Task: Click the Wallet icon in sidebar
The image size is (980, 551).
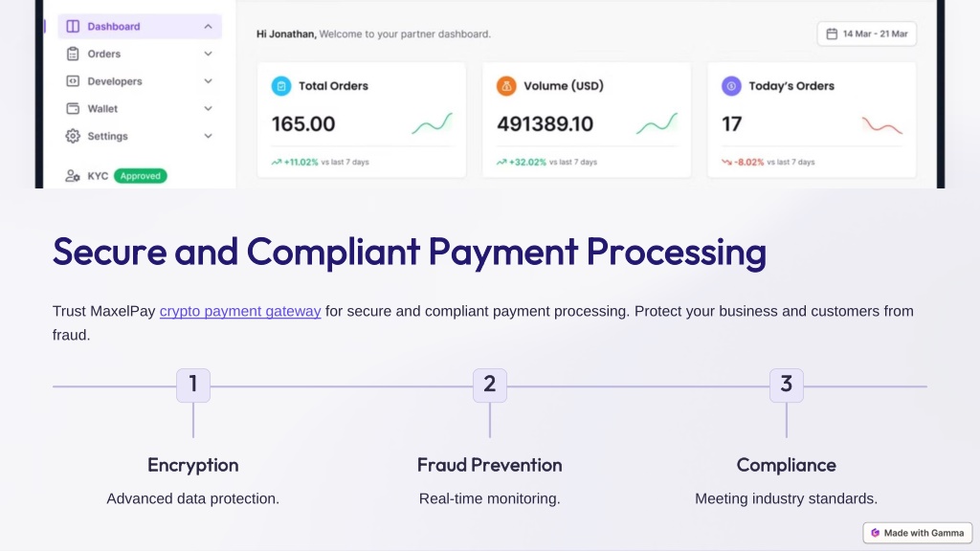Action: tap(73, 109)
